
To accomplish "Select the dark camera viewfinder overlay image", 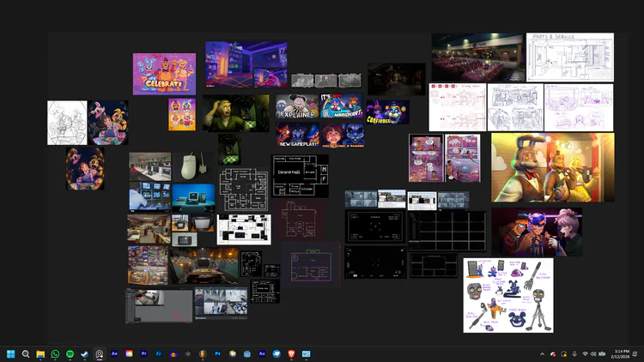I will coord(375,226).
